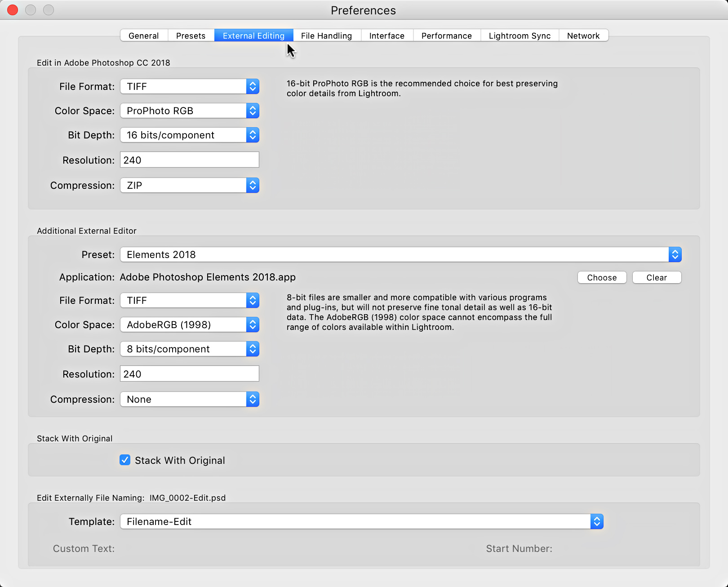Change the 8 bits/component Bit Depth dropdown
Screen dimensions: 728x587
pos(190,349)
